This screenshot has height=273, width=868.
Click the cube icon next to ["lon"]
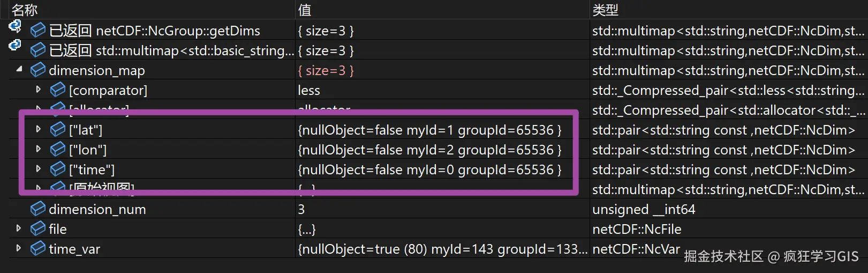(x=58, y=149)
